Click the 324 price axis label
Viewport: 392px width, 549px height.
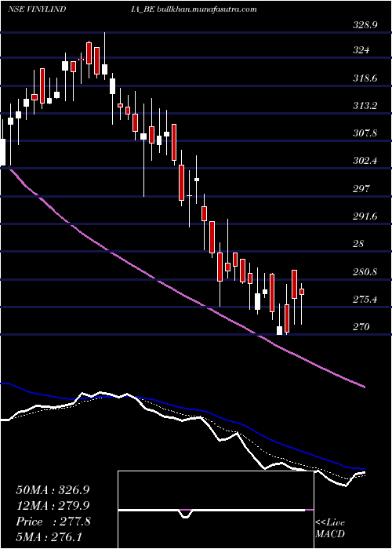point(361,50)
